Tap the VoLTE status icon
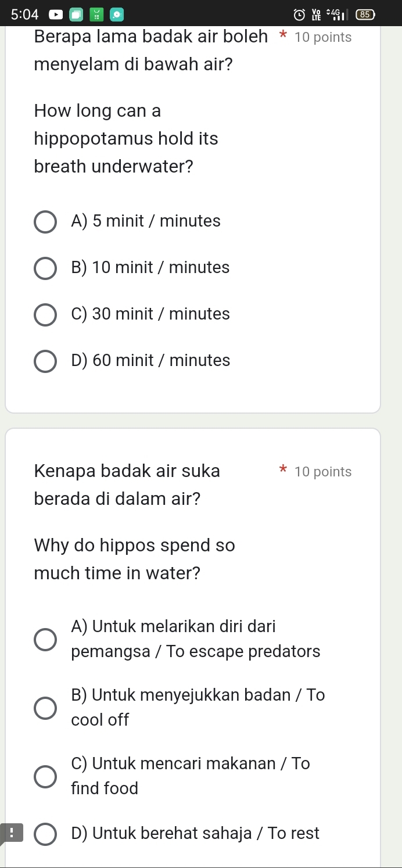 (317, 13)
